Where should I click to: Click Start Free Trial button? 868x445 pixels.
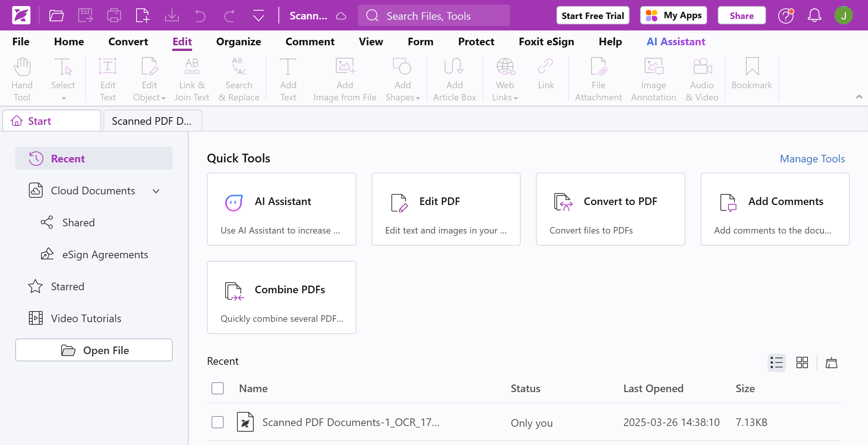(593, 16)
